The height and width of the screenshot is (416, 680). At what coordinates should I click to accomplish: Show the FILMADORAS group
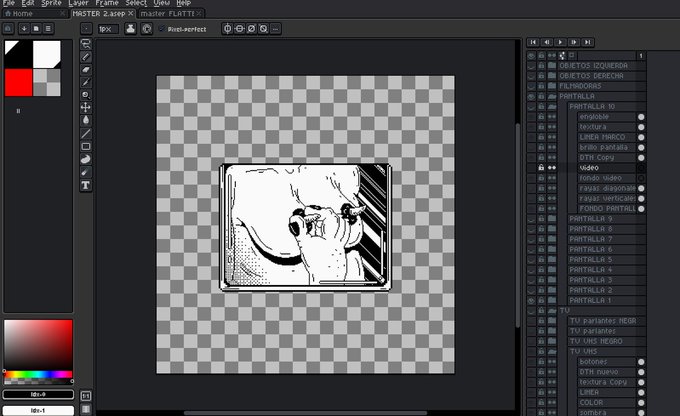pos(531,86)
